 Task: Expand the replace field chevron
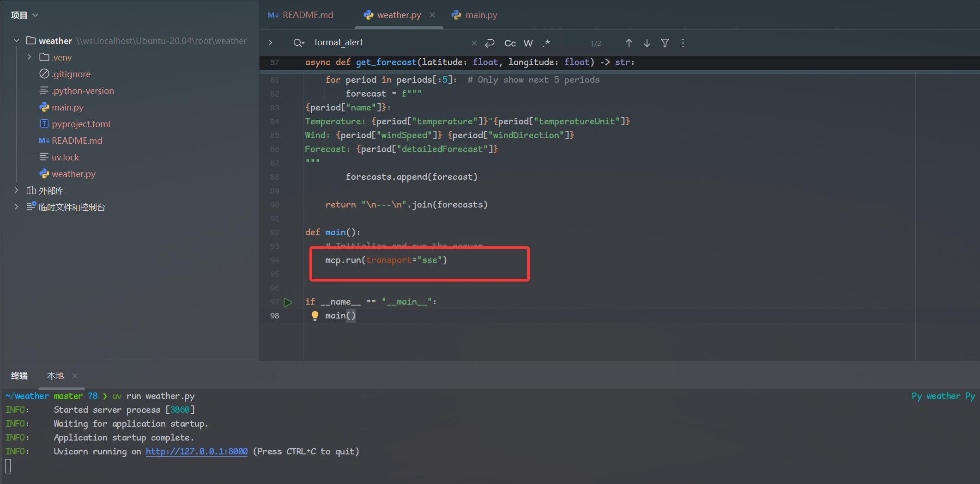pos(270,43)
